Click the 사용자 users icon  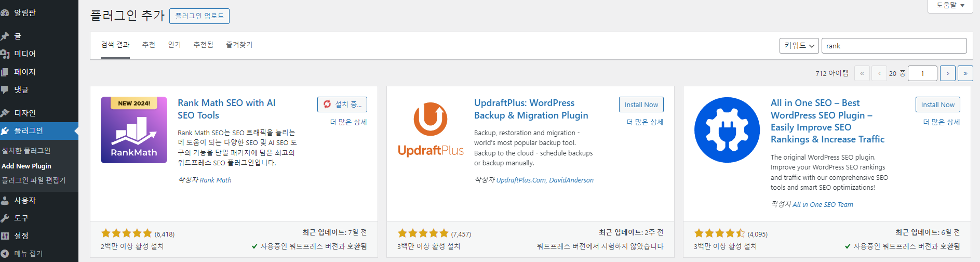(x=5, y=200)
